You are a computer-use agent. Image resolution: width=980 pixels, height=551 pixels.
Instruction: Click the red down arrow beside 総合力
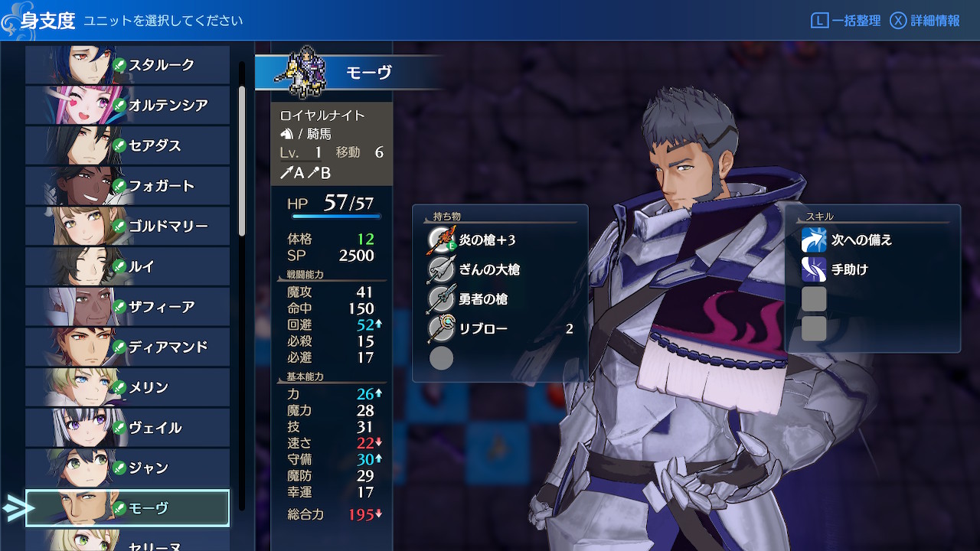378,514
